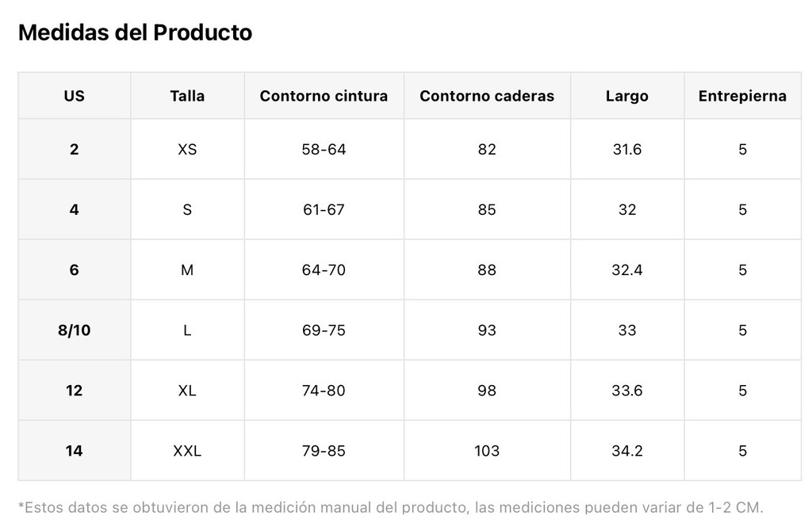
Task: Click the US size 8/10 cell
Action: click(74, 330)
